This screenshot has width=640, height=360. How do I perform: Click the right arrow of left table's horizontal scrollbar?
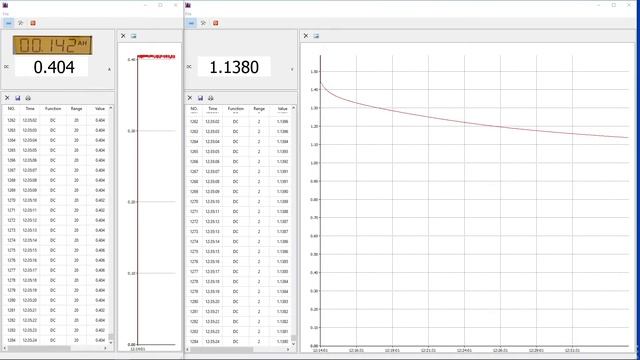point(105,348)
